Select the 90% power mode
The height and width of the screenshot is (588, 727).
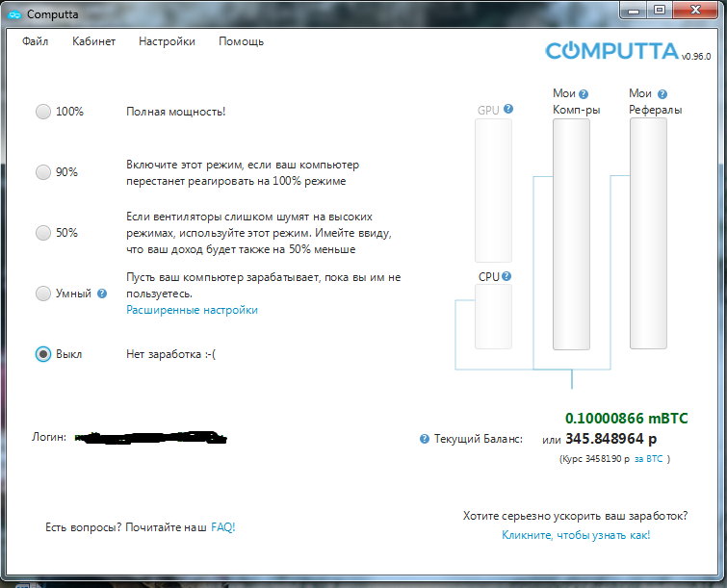click(x=43, y=172)
